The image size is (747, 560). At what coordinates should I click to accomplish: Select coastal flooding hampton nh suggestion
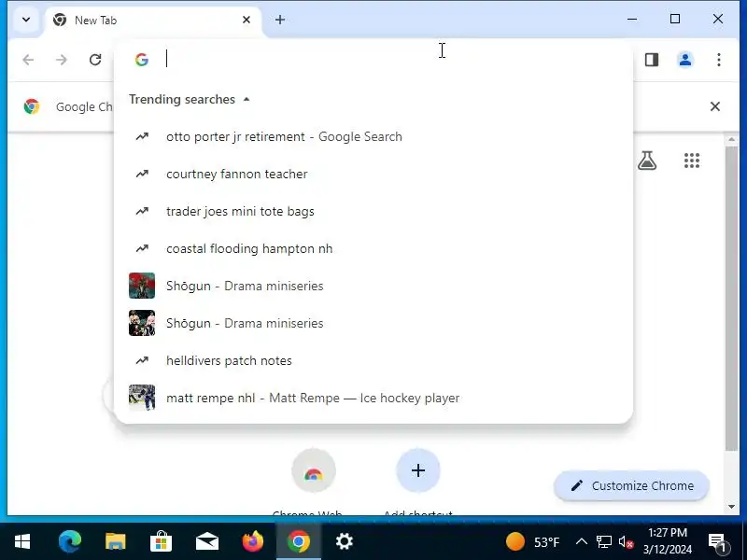(373, 248)
